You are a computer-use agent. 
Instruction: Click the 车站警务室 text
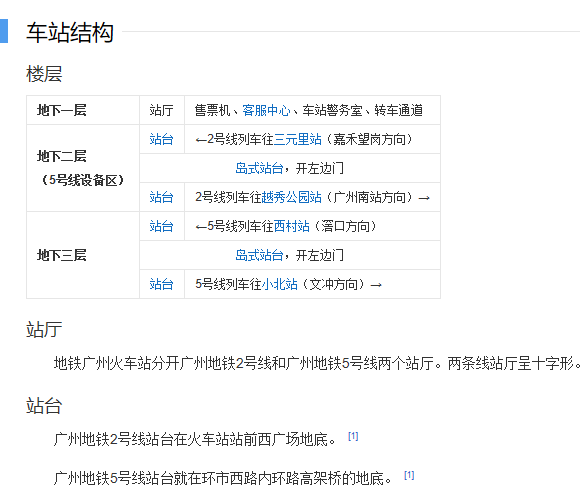[332, 110]
